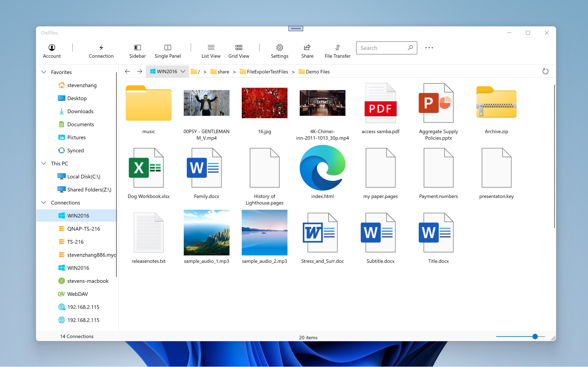This screenshot has height=367, width=588.
Task: Select QNAP-TS-216 connection in sidebar
Action: 83,229
